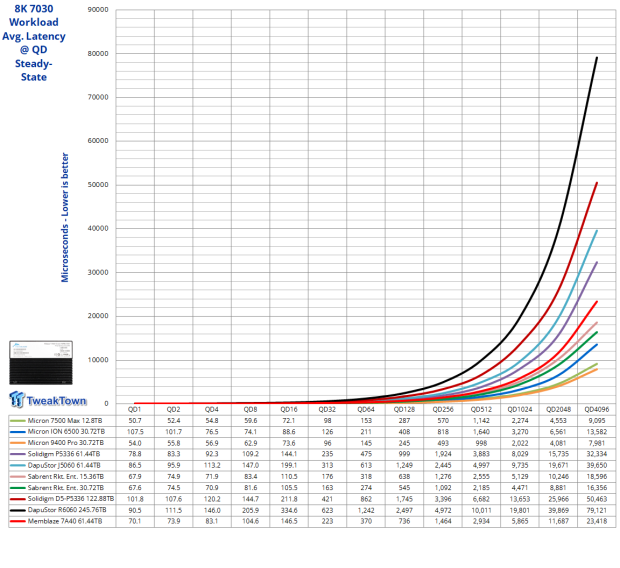Click the QD2 axis label
620x568 pixels.
pos(173,409)
